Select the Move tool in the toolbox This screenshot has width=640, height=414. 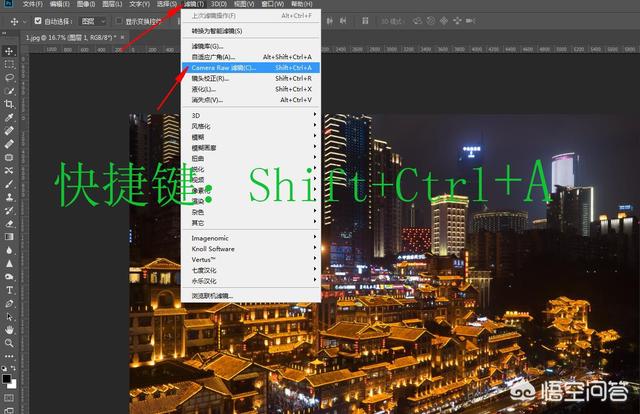(9, 51)
